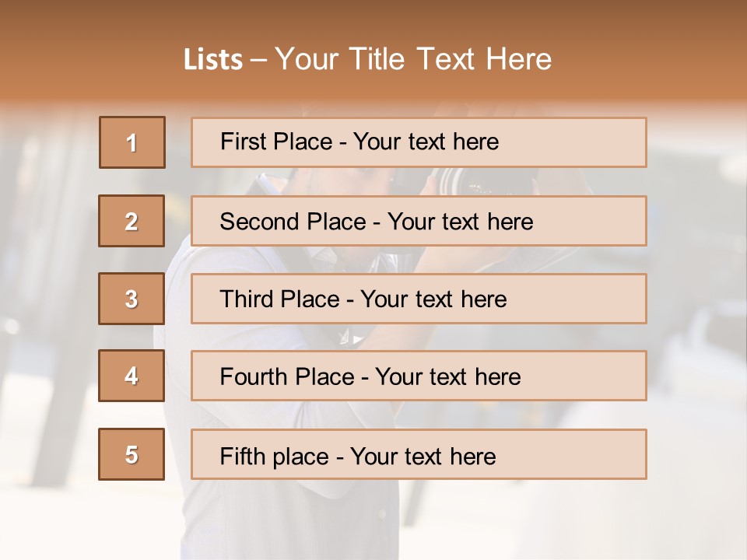Click the word "Third" in the list

click(x=249, y=299)
